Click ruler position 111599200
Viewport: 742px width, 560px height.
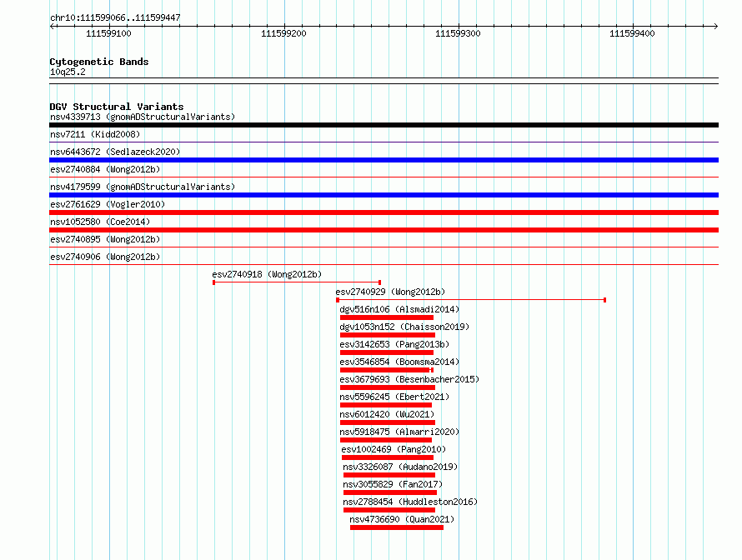pyautogui.click(x=284, y=33)
